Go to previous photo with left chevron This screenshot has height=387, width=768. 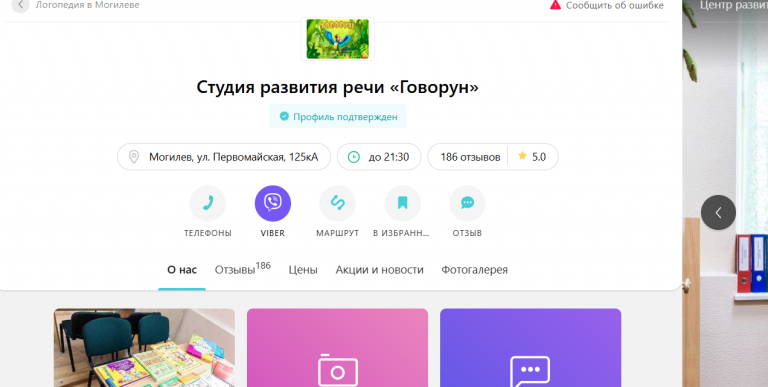coord(718,213)
